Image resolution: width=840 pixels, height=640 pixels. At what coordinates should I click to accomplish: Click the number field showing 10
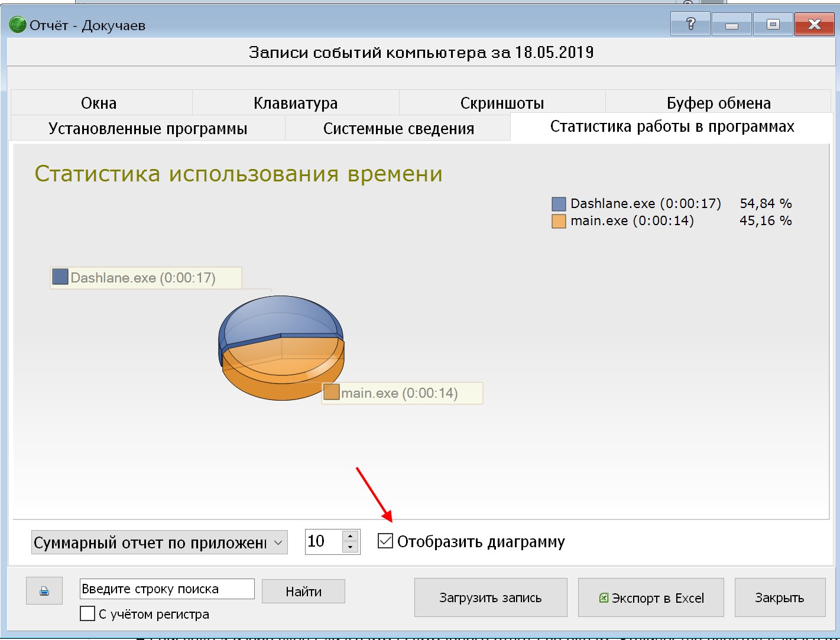click(x=323, y=541)
